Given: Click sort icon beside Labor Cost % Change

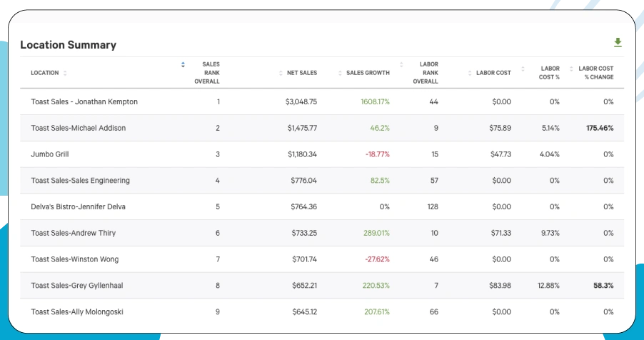Looking at the screenshot, I should coord(572,69).
